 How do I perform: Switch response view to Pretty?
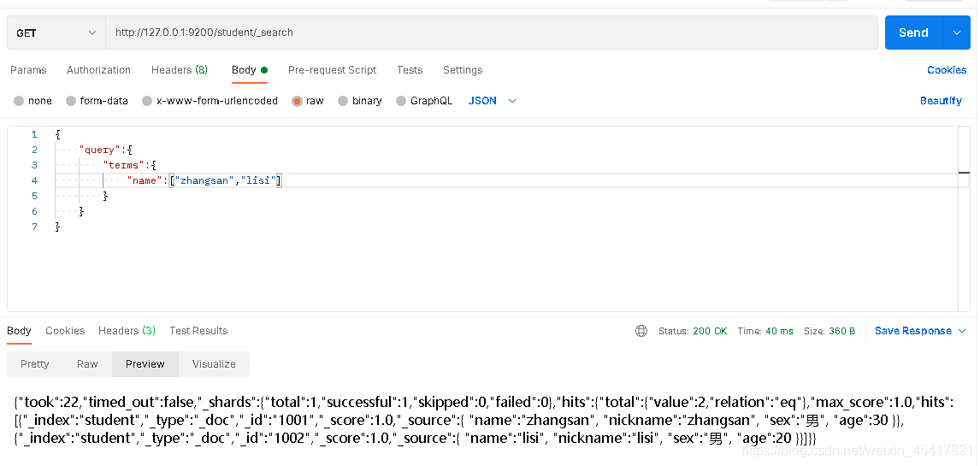click(35, 364)
